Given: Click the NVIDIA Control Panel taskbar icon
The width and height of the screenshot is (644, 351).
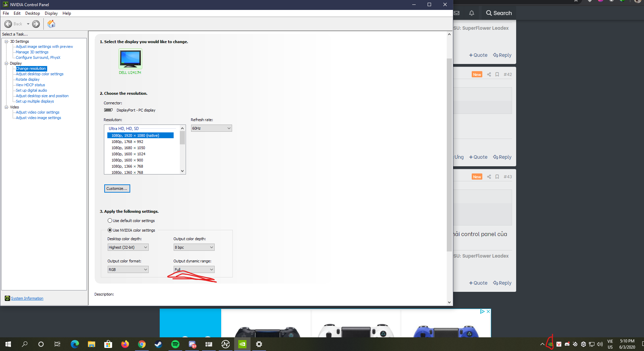Looking at the screenshot, I should (x=242, y=344).
